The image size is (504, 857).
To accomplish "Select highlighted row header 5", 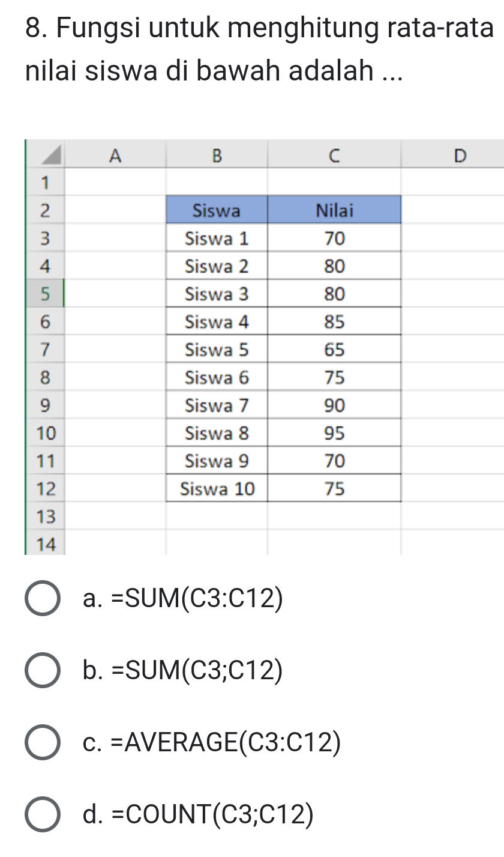I will [44, 294].
